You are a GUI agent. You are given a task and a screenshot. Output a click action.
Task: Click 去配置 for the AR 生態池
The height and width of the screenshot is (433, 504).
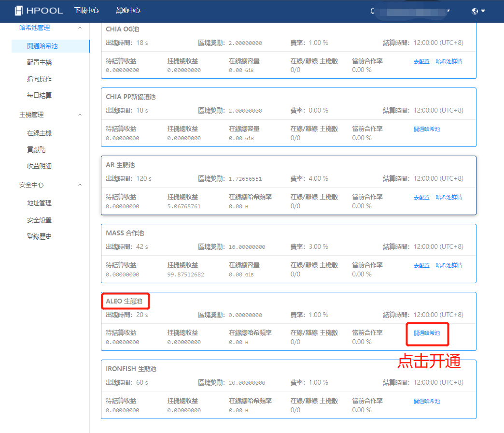[x=421, y=197]
